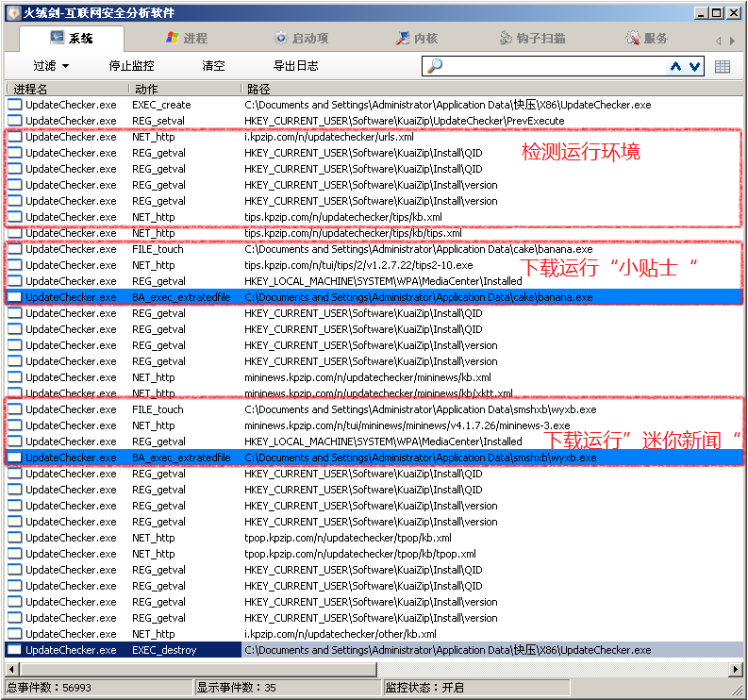
Task: Open the 服务 tab
Action: pos(647,39)
